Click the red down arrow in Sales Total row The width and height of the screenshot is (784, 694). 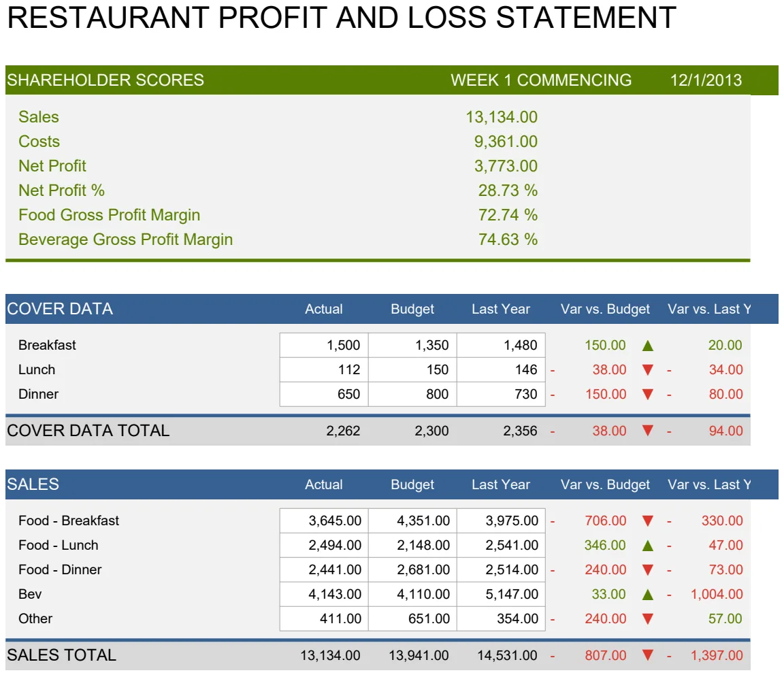coord(647,655)
